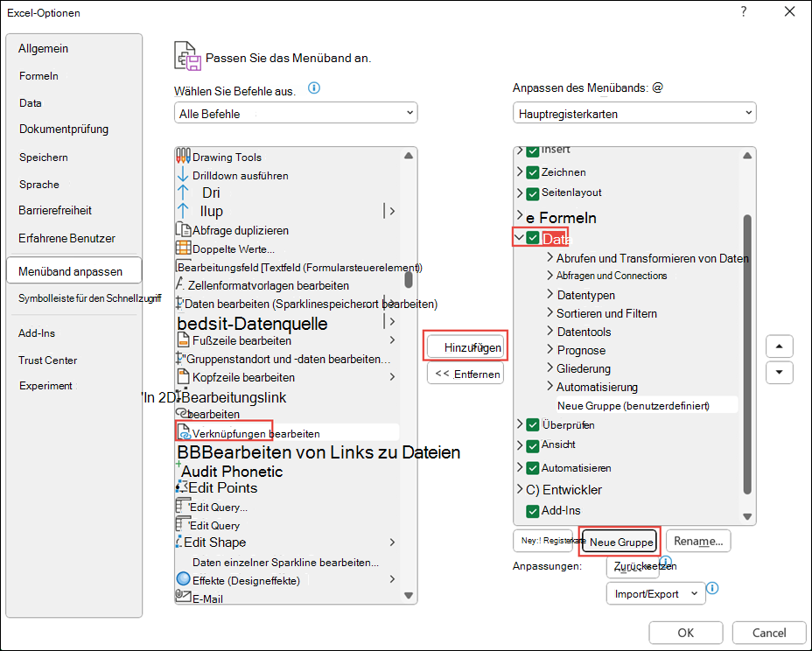Click the Neue Registerkarte button
Viewport: 812px width, 651px height.
[x=543, y=541]
